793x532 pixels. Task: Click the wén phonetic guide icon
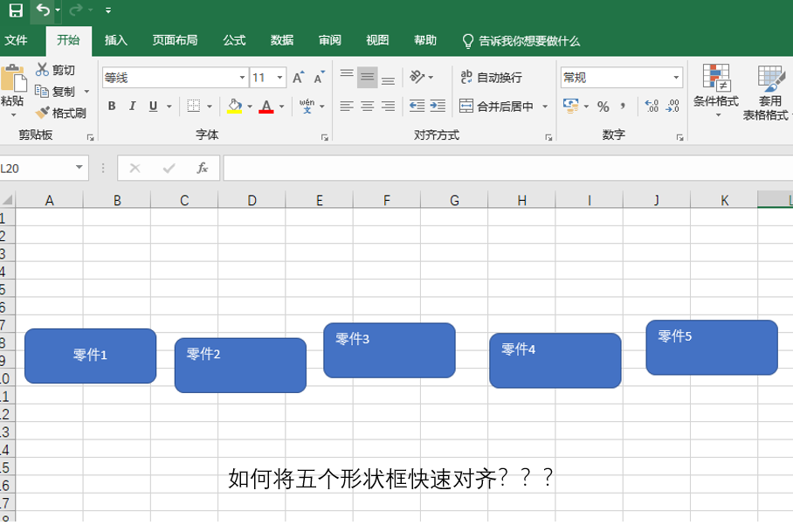pos(307,106)
